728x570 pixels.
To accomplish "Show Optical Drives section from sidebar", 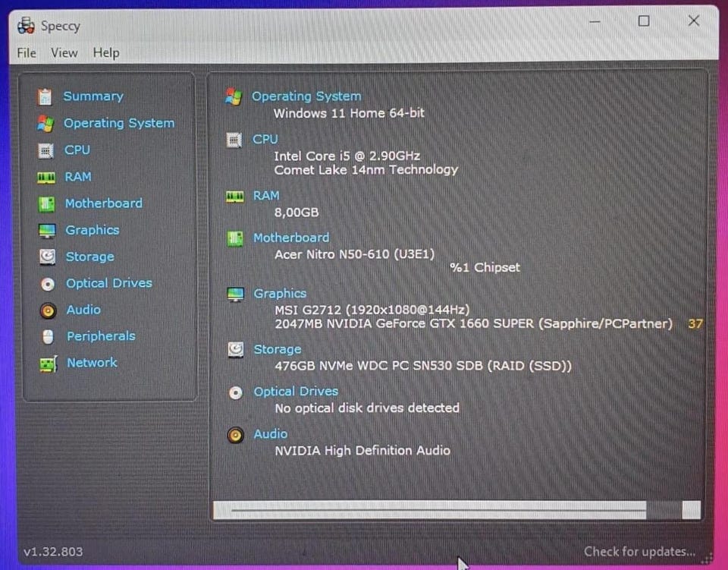I will pyautogui.click(x=109, y=283).
